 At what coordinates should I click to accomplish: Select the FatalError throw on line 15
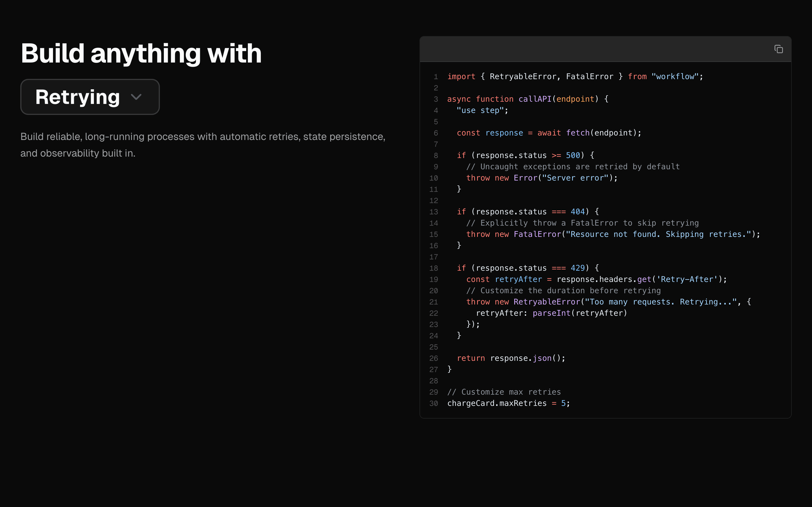pyautogui.click(x=538, y=234)
